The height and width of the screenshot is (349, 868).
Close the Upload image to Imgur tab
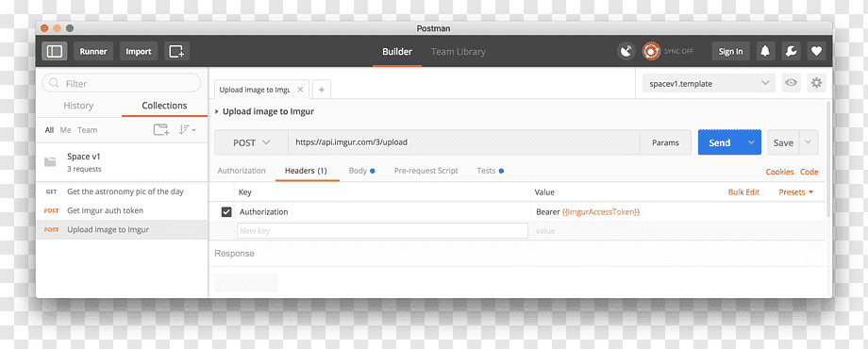[300, 89]
